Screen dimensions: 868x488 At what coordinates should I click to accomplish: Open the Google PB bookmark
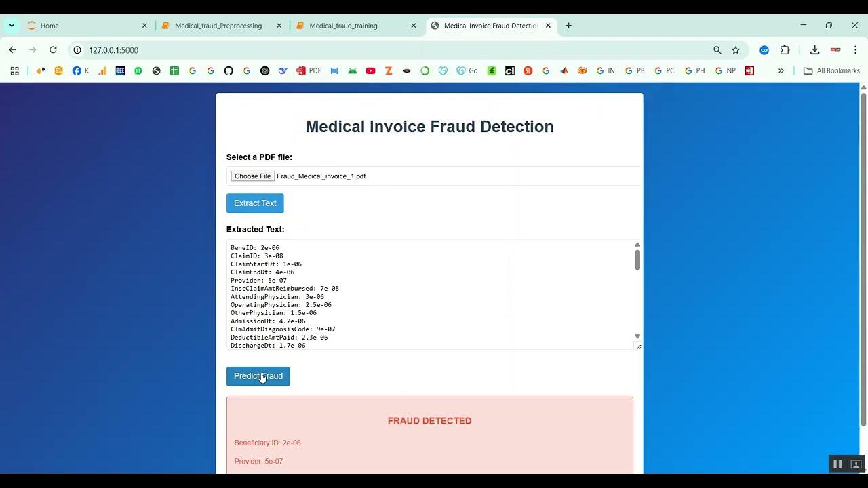tap(635, 70)
